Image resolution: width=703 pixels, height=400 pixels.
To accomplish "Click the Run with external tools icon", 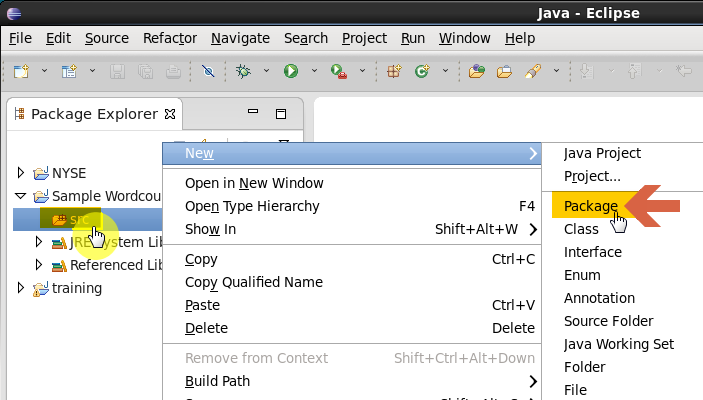I will click(x=338, y=71).
